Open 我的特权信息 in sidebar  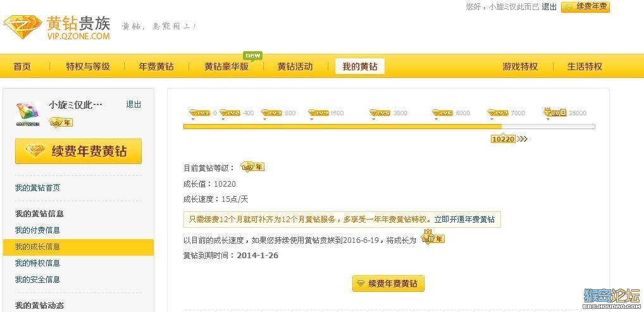pos(37,263)
